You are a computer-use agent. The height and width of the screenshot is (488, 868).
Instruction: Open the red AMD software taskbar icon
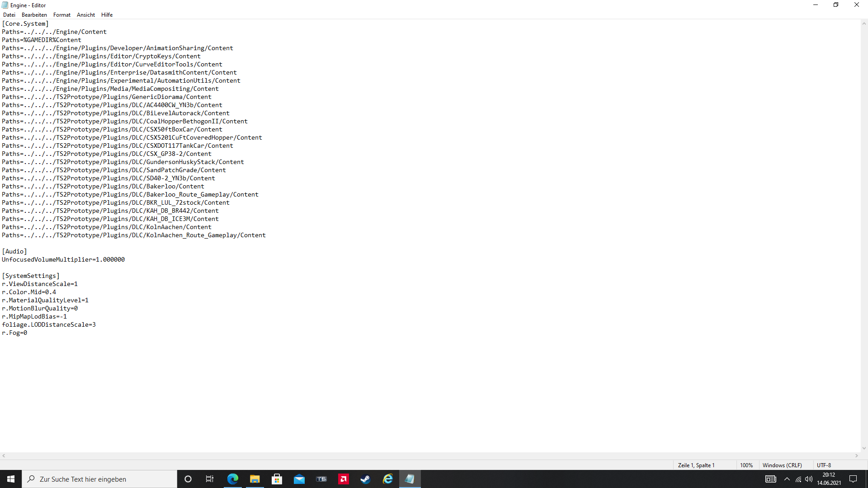point(344,479)
